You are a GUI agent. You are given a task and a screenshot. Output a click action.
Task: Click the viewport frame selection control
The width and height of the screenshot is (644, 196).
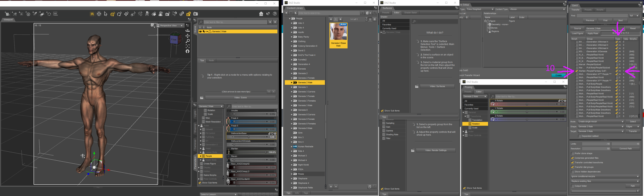188,46
